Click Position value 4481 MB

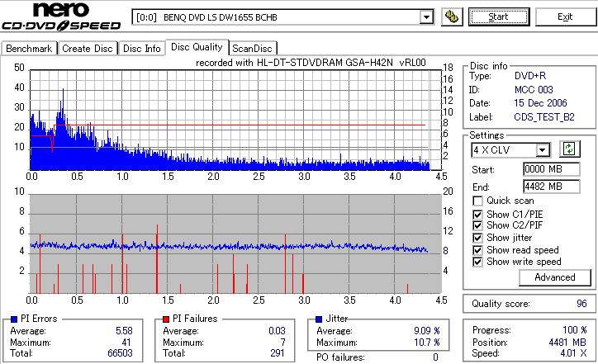(x=567, y=343)
